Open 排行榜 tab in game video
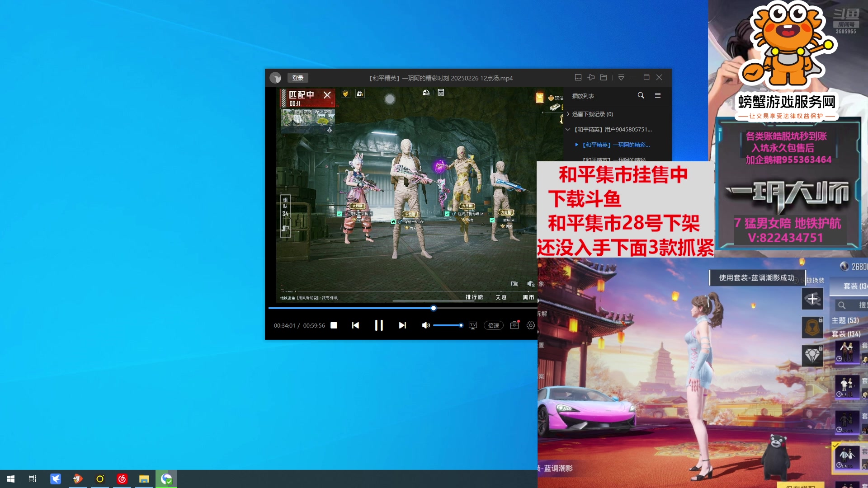Screen dimensions: 868x488 pyautogui.click(x=474, y=297)
